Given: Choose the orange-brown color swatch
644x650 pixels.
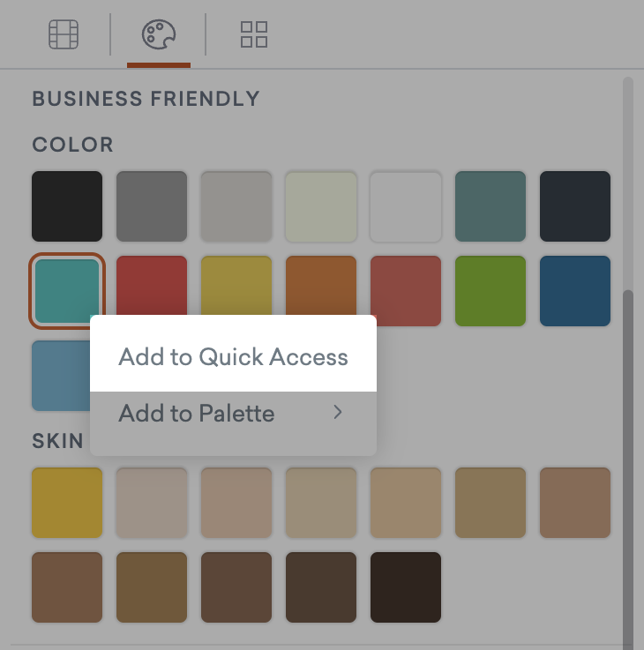Looking at the screenshot, I should point(321,284).
